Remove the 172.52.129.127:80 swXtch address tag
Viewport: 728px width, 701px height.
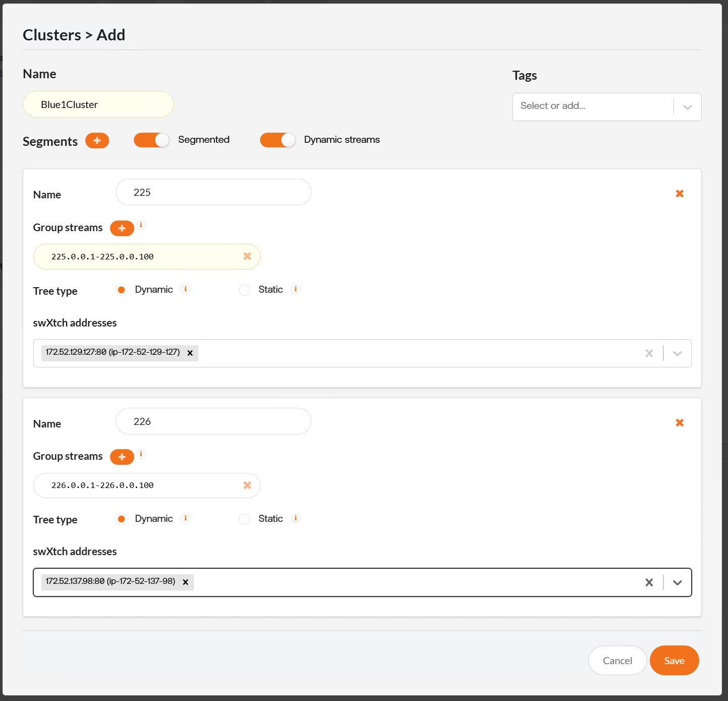click(x=190, y=353)
